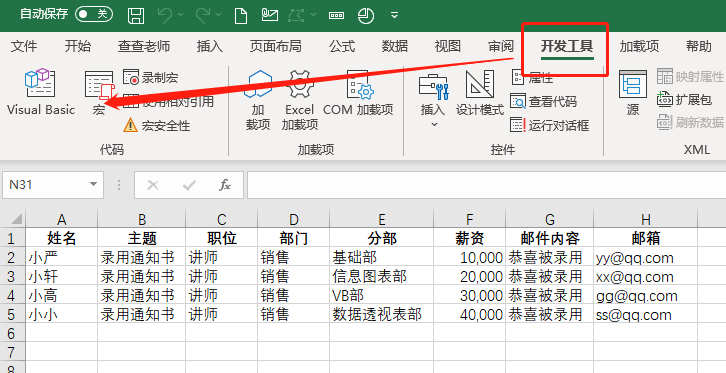This screenshot has height=373, width=726.
Task: Click 扩展包 (Expansion Packs)
Action: click(684, 99)
